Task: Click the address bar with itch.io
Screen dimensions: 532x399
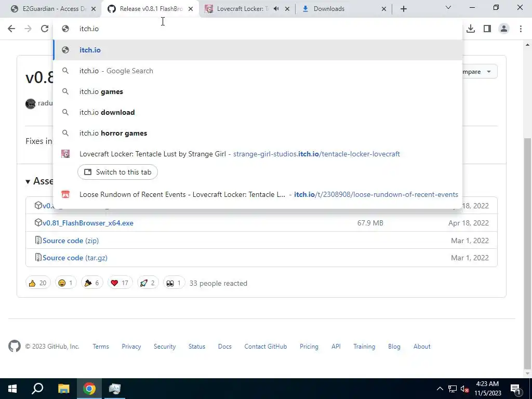Action: (x=258, y=29)
